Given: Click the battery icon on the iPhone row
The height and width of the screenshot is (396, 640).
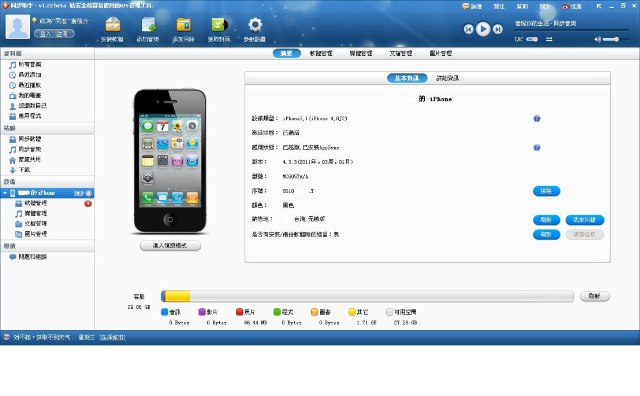Looking at the screenshot, I should click(79, 193).
